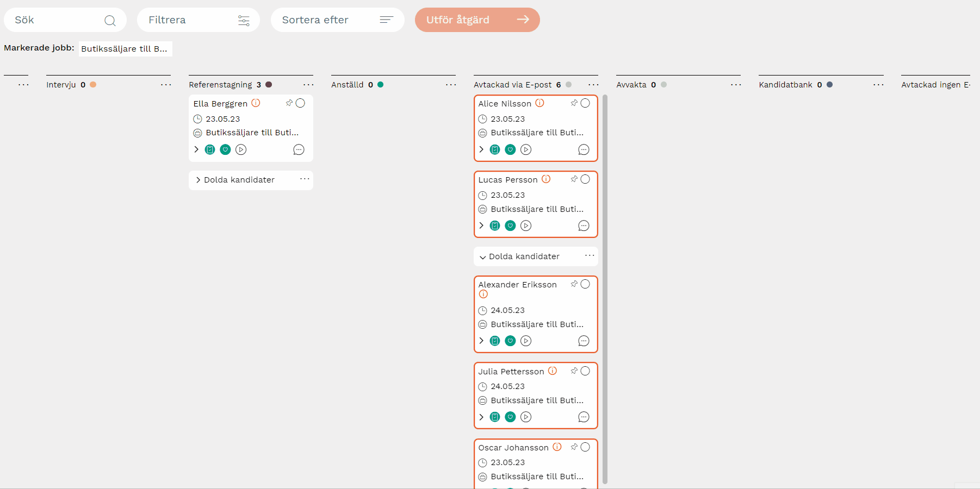Click the video play icon on Julia Pettersson's card
Image resolution: width=980 pixels, height=489 pixels.
525,417
